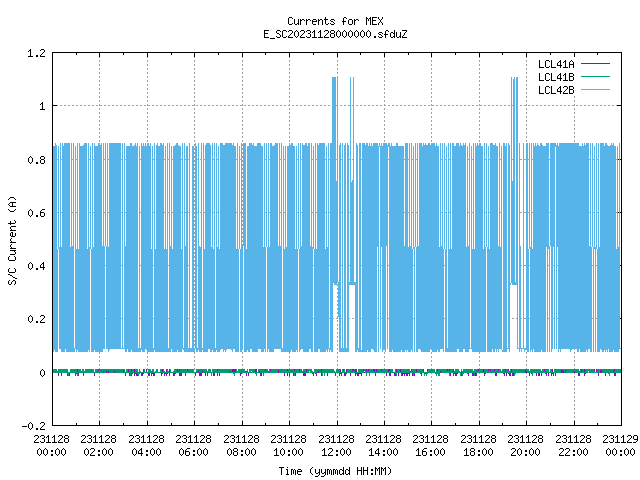
Task: Click the x-axis tick 231128 16:00
Action: click(x=430, y=446)
